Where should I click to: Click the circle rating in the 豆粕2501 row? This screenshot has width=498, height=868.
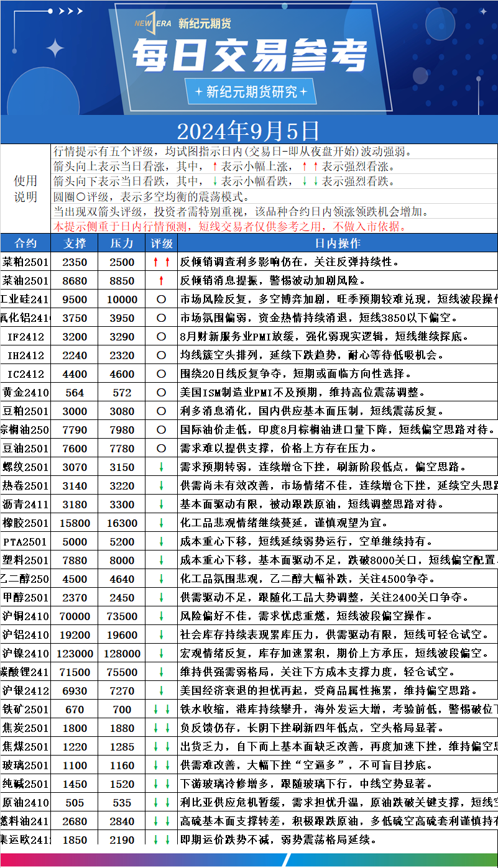click(x=161, y=411)
